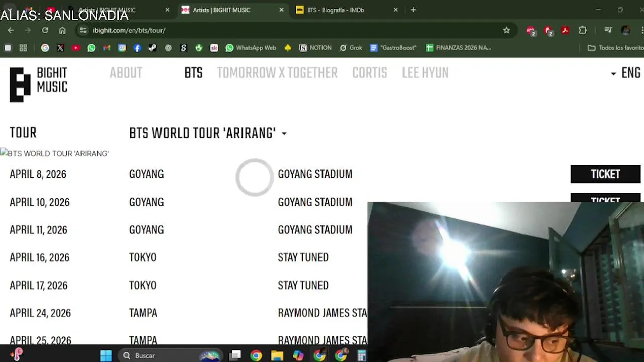Viewport: 644px width, 362px height.
Task: Open a new browser tab with plus button
Action: (413, 10)
